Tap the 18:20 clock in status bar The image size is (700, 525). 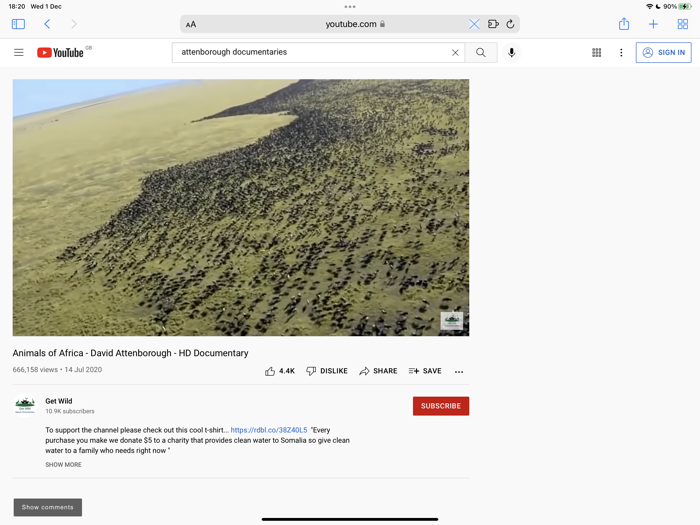click(17, 7)
